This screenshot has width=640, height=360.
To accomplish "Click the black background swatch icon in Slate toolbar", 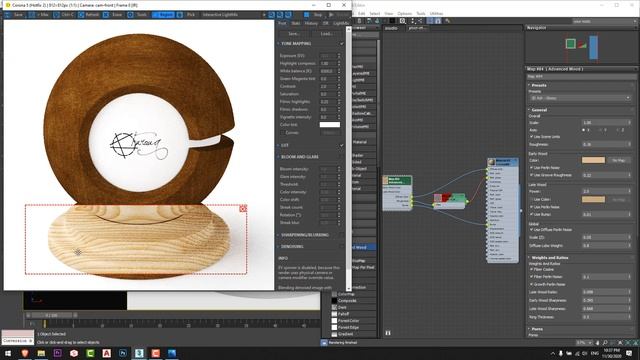I will [x=392, y=21].
